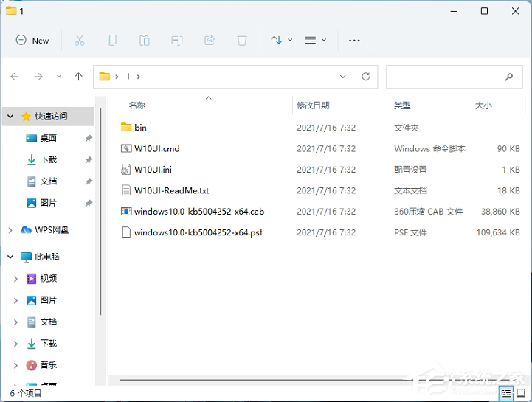Image resolution: width=532 pixels, height=402 pixels.
Task: Click the Rename icon in toolbar
Action: tap(177, 41)
